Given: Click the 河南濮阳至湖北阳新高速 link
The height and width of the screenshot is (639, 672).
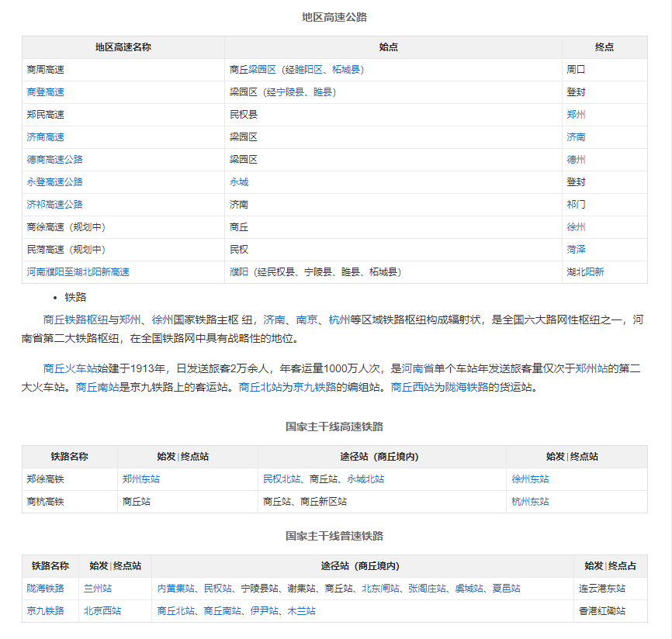Looking at the screenshot, I should click(x=78, y=272).
